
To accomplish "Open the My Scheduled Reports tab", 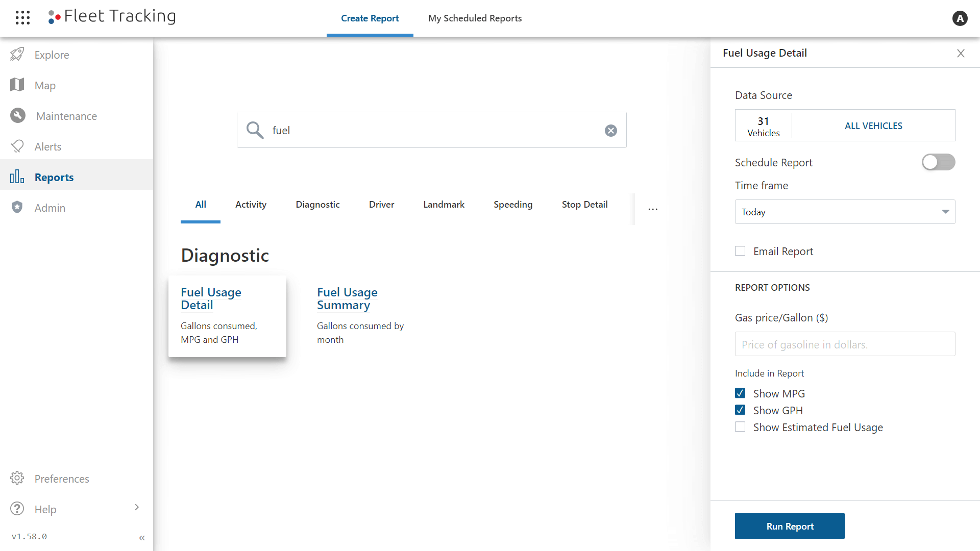I will [475, 18].
